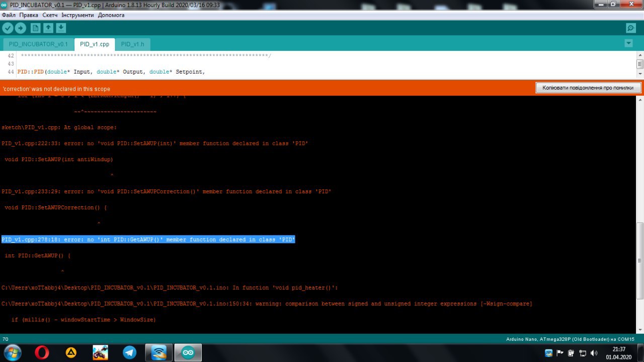Click the speaker volume tray icon

[x=594, y=353]
